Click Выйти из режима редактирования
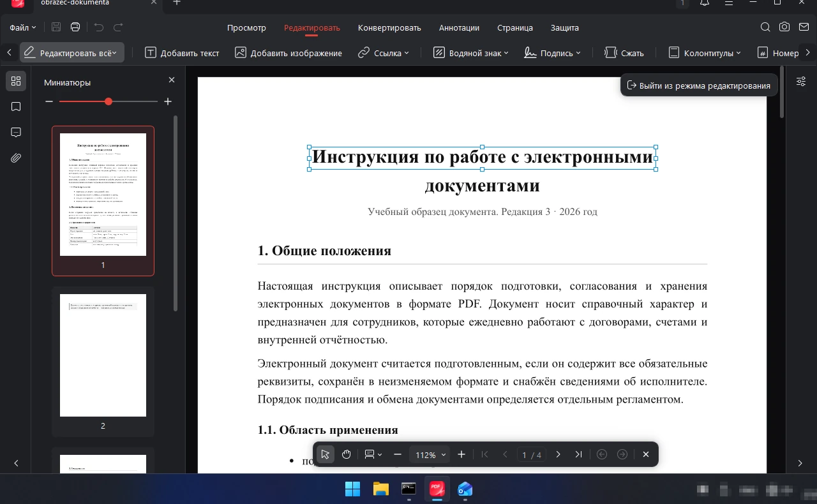Image resolution: width=817 pixels, height=504 pixels. point(699,85)
